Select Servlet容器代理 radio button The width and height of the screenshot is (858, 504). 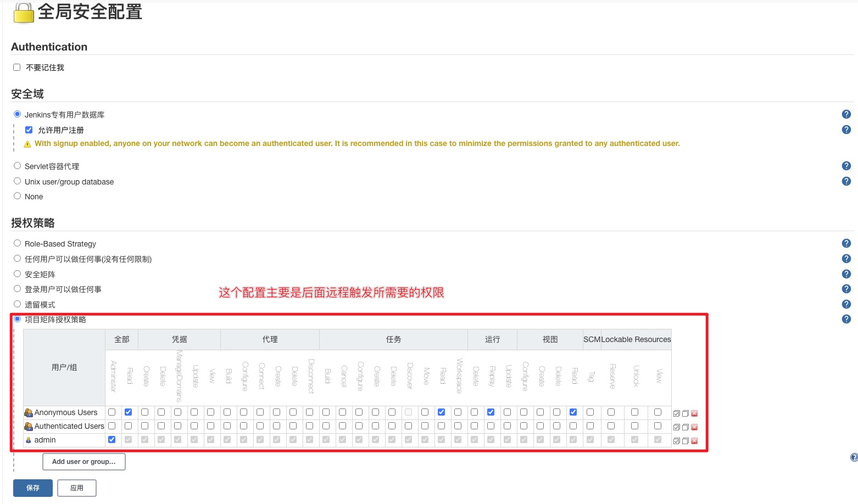click(x=17, y=166)
